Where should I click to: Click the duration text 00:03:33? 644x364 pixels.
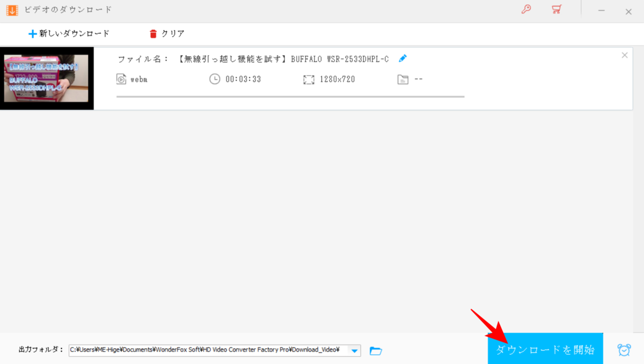(x=243, y=79)
